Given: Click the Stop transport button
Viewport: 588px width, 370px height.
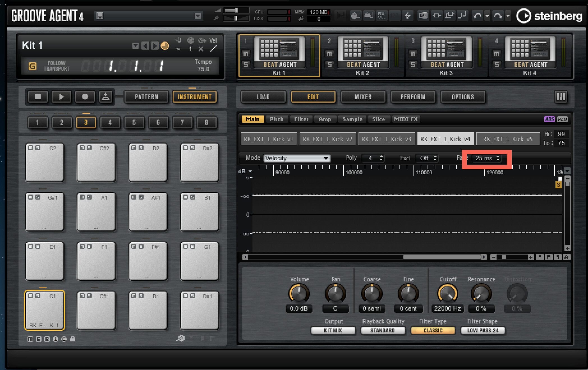Looking at the screenshot, I should coord(38,97).
